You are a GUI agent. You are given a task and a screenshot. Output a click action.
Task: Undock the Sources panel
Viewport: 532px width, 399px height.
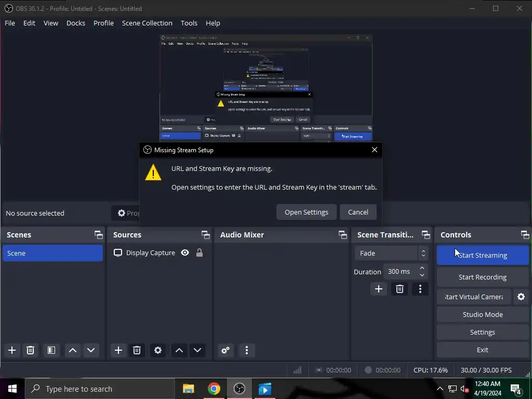click(x=206, y=235)
